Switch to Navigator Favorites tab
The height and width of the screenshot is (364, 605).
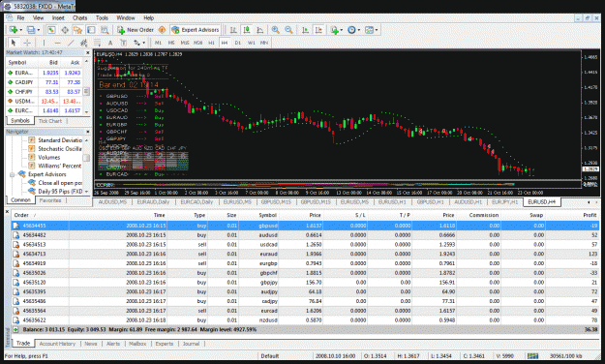click(x=50, y=200)
